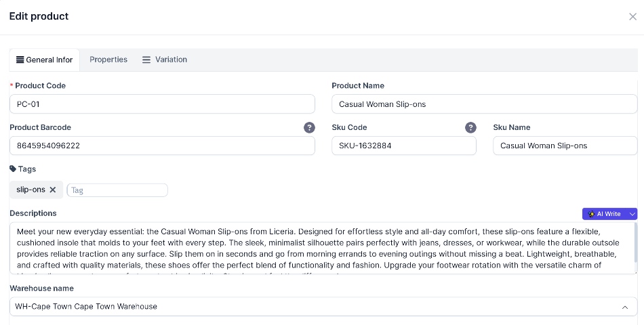Close the Edit product dialog
This screenshot has width=644, height=325.
tap(632, 16)
